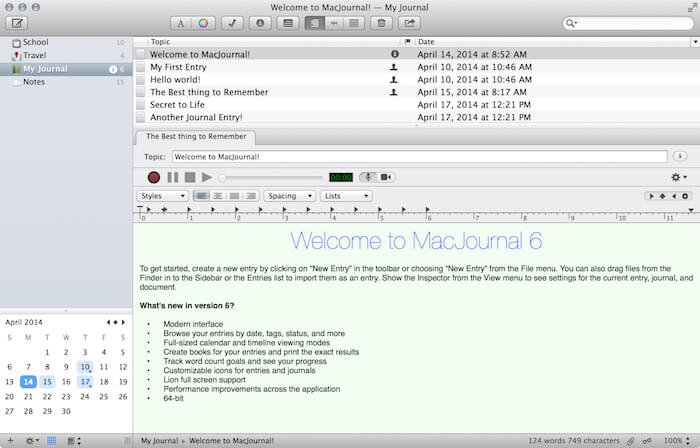Start recording with the red record button
The height and width of the screenshot is (448, 700).
(x=154, y=178)
